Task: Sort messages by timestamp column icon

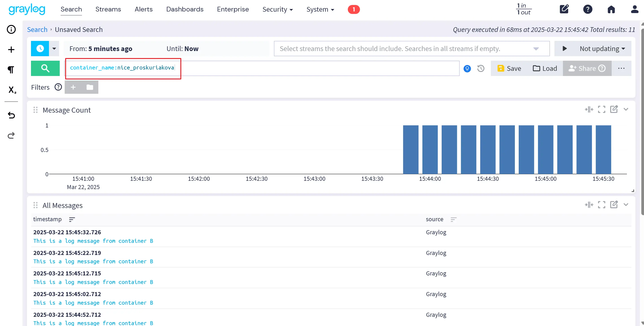Action: 72,220
